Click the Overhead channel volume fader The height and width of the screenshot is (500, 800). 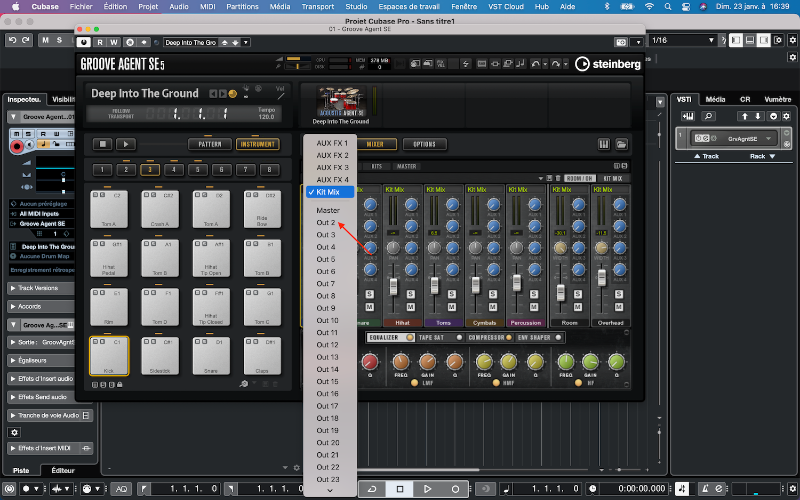(x=602, y=278)
